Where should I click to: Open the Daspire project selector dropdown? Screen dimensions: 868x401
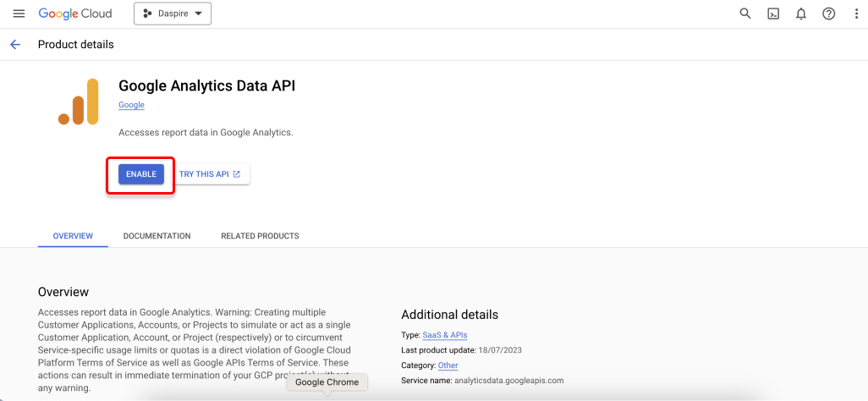tap(173, 14)
